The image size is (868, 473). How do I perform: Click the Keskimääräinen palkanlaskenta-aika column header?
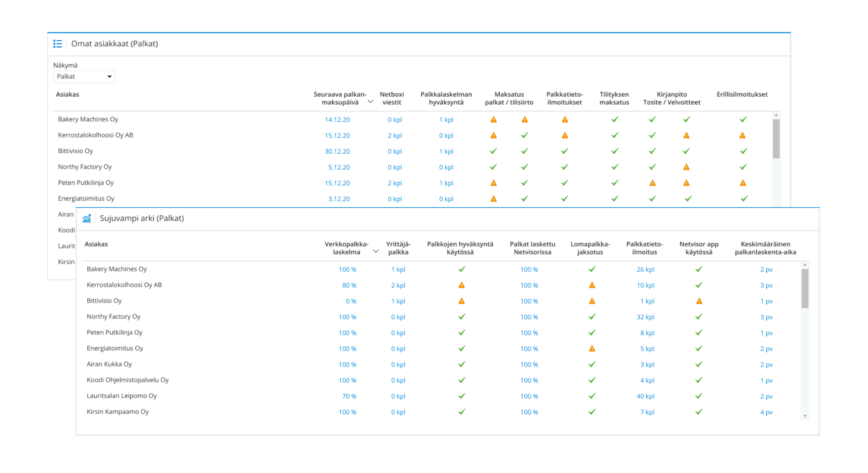click(x=765, y=248)
